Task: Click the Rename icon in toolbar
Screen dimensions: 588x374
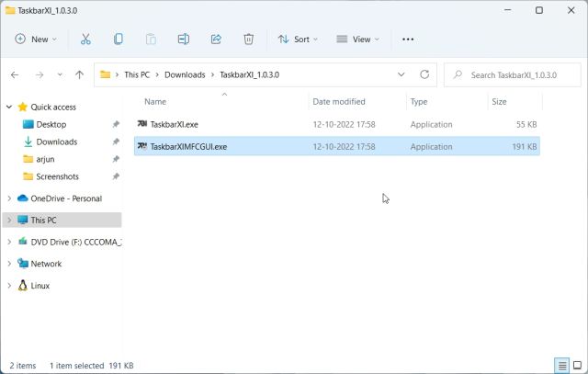Action: click(184, 40)
